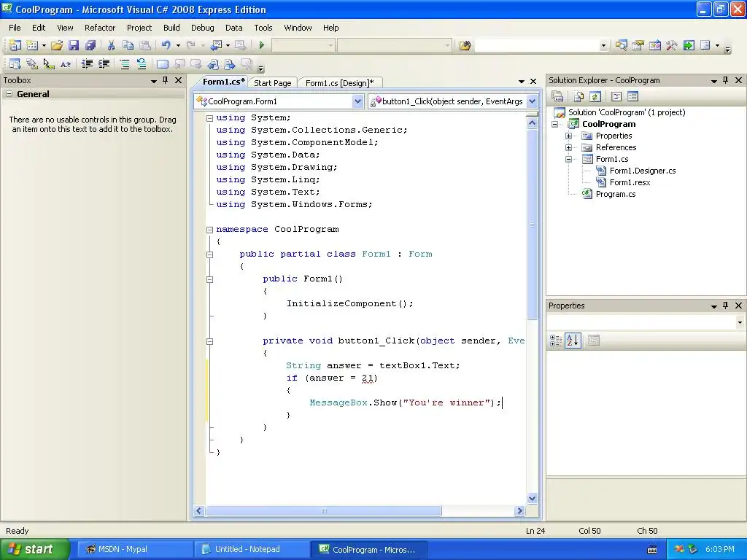This screenshot has width=747, height=560.
Task: Collapse the using directives code block
Action: click(209, 118)
